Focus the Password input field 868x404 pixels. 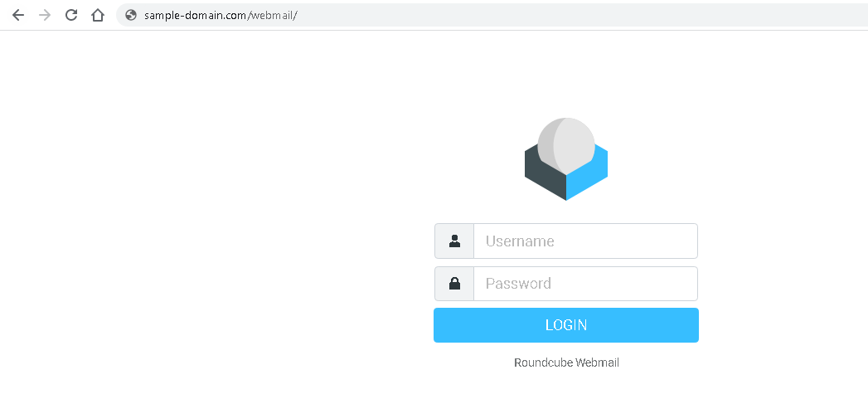pyautogui.click(x=585, y=284)
